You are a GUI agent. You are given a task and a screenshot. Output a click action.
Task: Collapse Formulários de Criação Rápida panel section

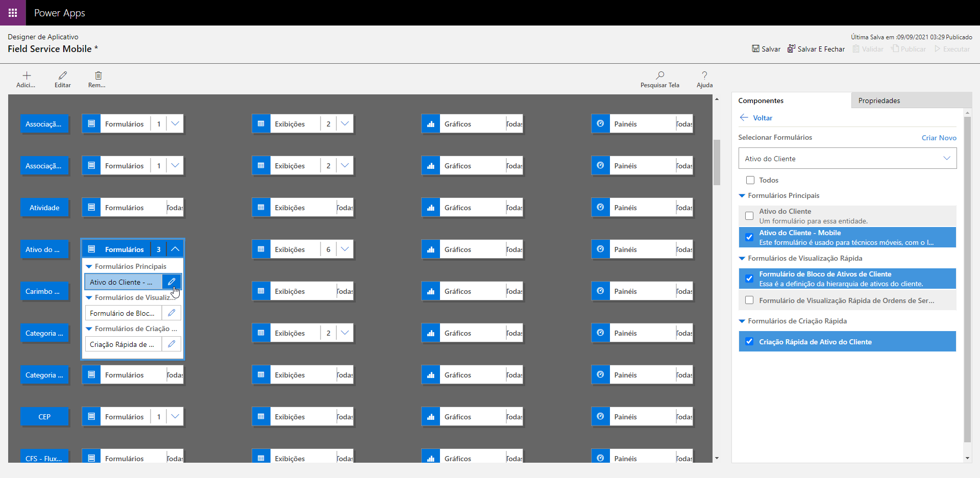tap(742, 321)
